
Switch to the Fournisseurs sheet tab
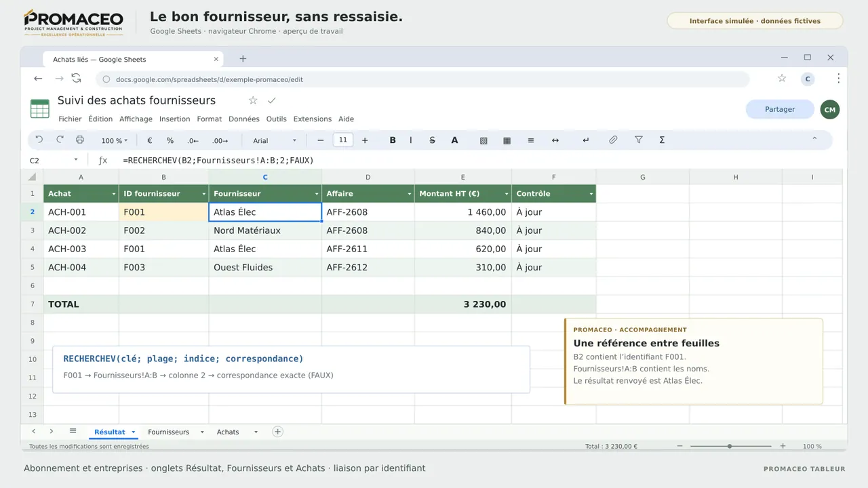[x=169, y=432]
